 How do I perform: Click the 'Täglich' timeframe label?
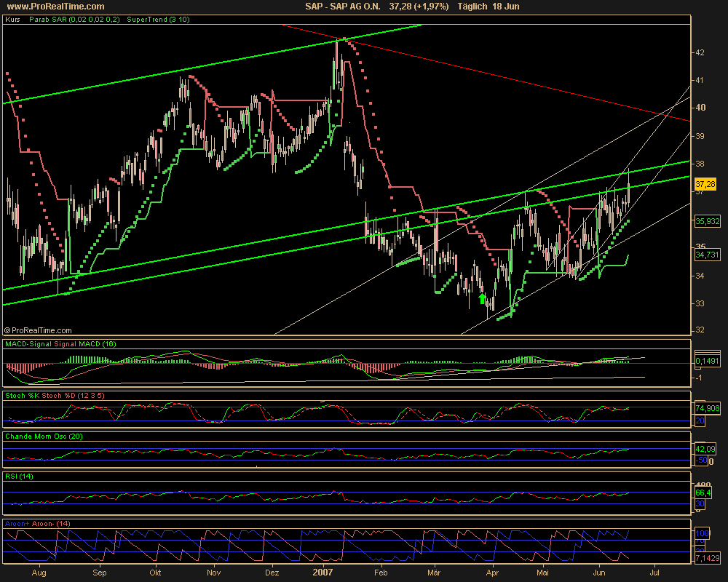(472, 7)
